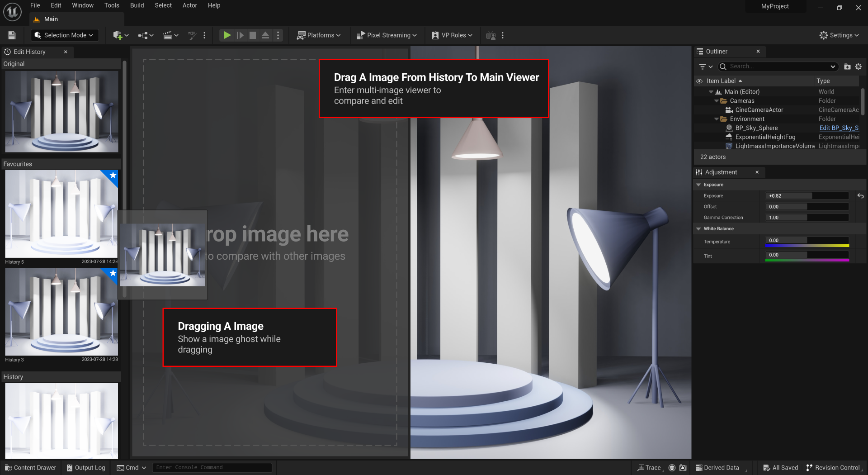
Task: Open the Content Drawer
Action: pyautogui.click(x=31, y=468)
